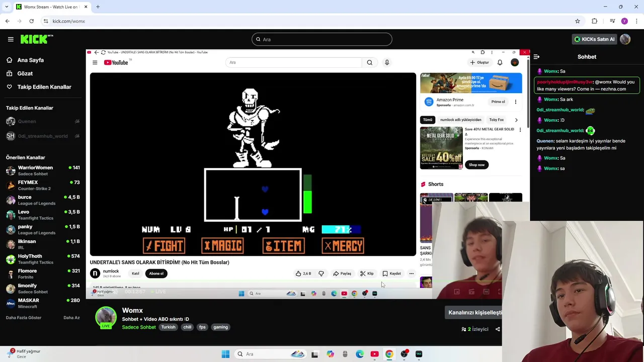
Task: Open Amazon Prime ad options menu
Action: [515, 102]
